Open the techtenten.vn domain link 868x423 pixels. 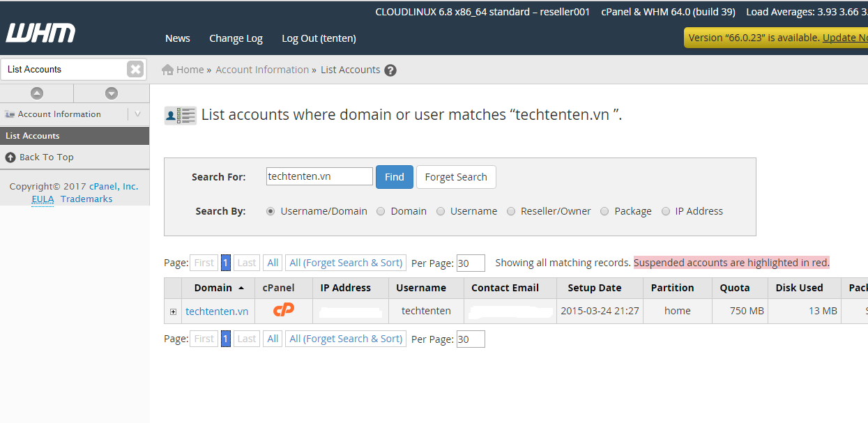217,312
